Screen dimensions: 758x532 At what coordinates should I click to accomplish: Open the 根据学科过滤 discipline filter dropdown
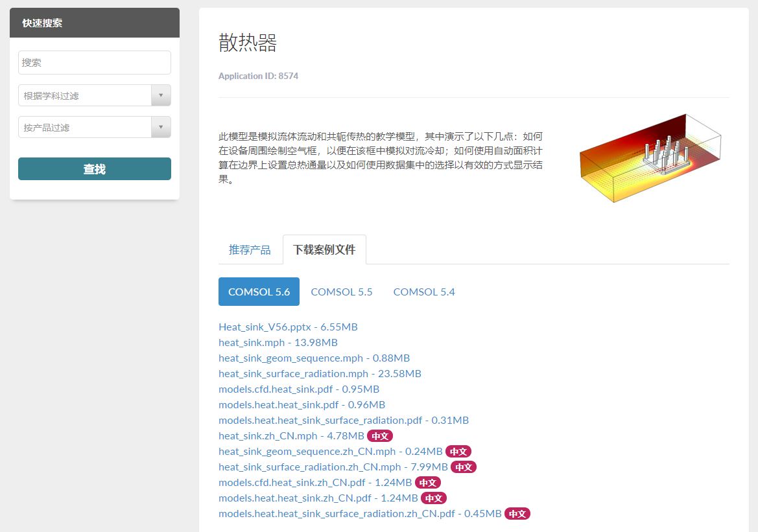[94, 96]
